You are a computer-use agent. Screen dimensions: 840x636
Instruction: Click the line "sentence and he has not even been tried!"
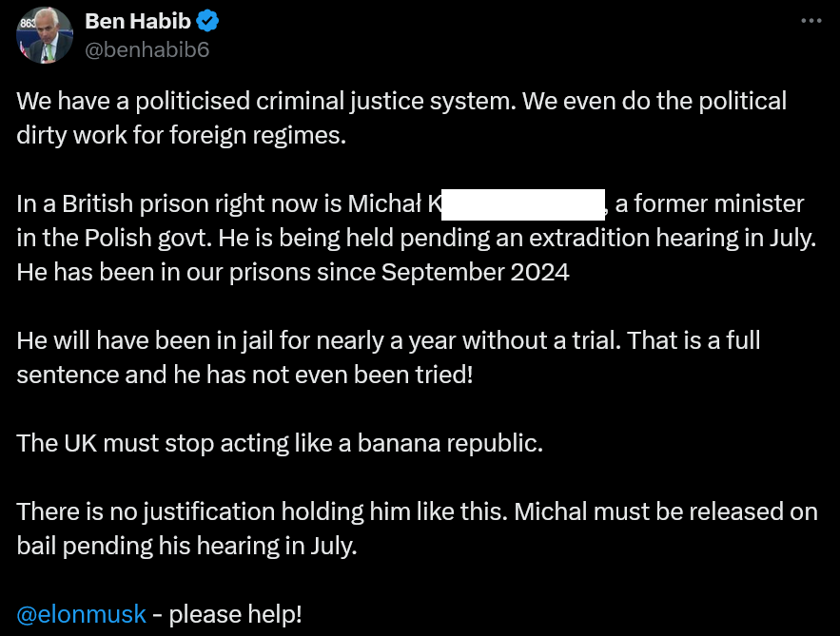click(244, 374)
